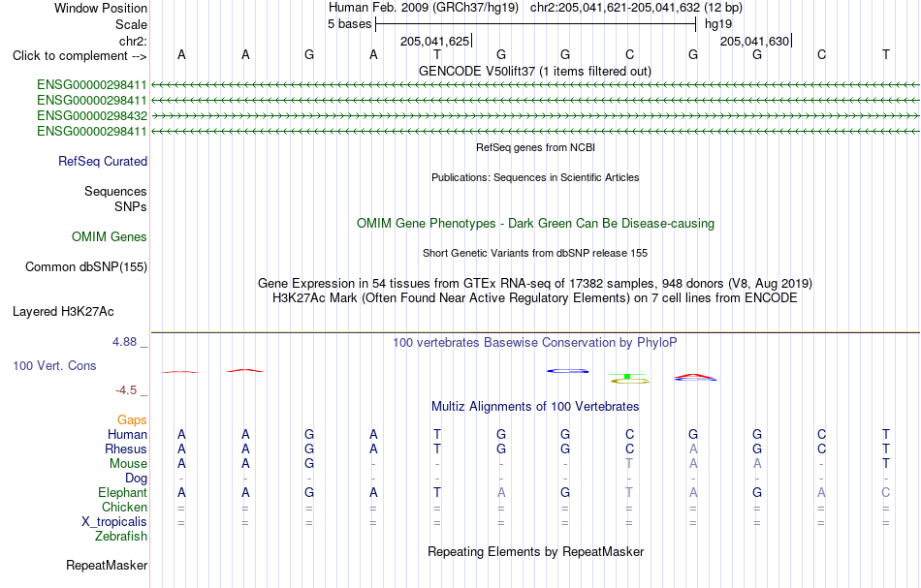The width and height of the screenshot is (921, 588).
Task: Select the SNPs track label
Action: click(x=131, y=206)
